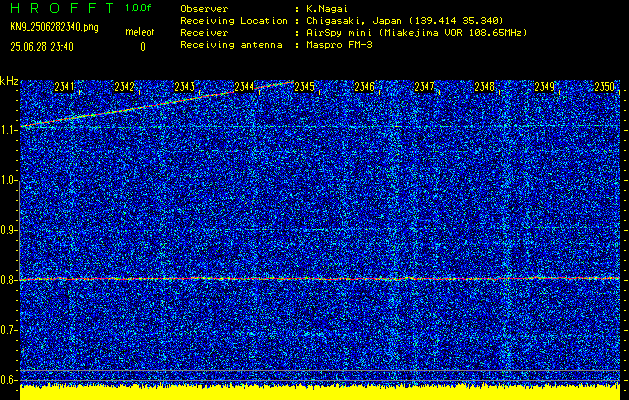This screenshot has width=629, height=400.
Task: Click the Receiver field label
Action: point(204,33)
